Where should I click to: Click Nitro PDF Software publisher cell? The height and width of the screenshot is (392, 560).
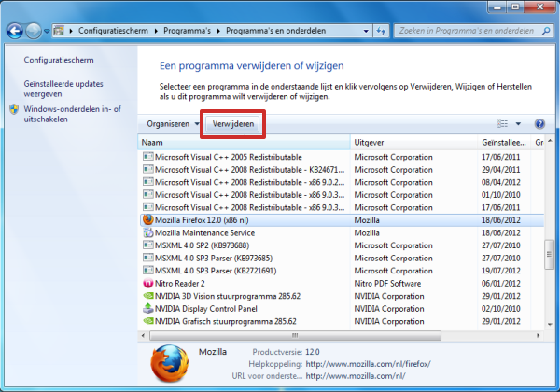[387, 284]
